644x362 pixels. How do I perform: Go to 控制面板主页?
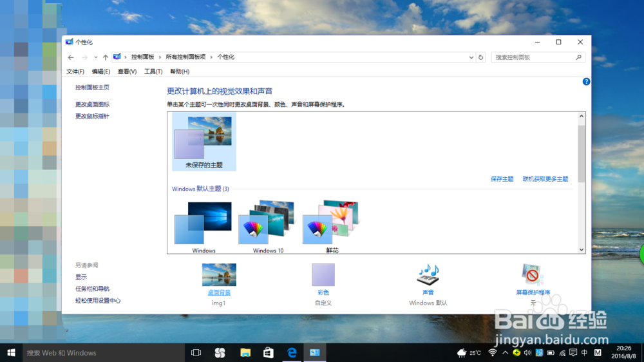(x=92, y=88)
